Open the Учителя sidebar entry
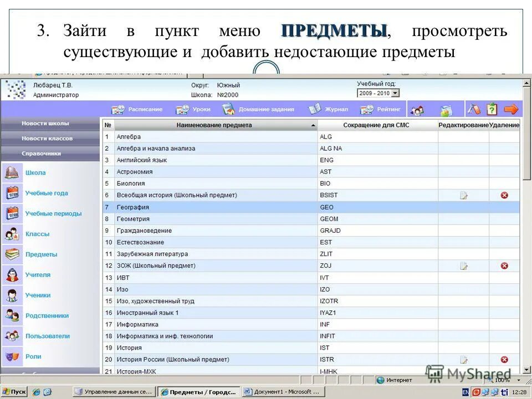Viewport: 532px width, 399px height. point(38,275)
